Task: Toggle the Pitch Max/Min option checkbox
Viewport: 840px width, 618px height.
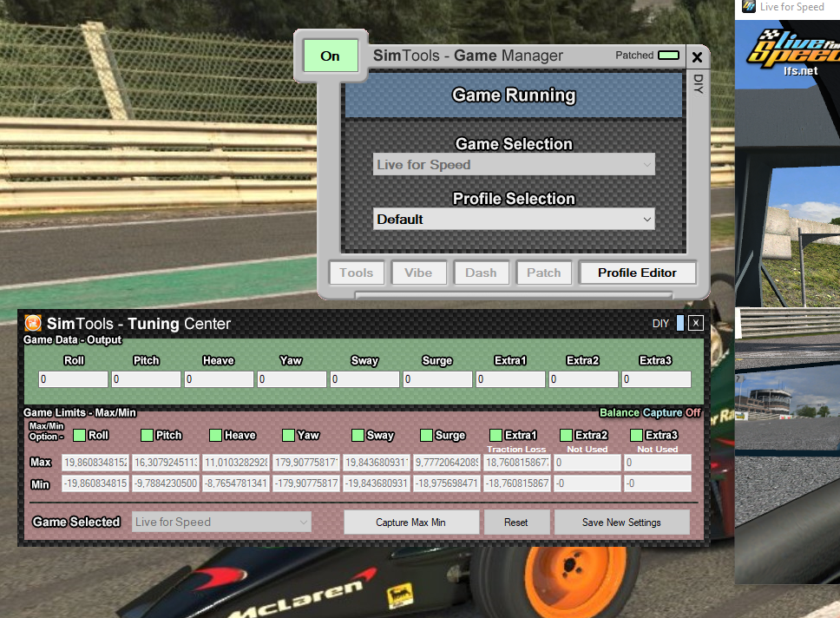Action: [147, 435]
